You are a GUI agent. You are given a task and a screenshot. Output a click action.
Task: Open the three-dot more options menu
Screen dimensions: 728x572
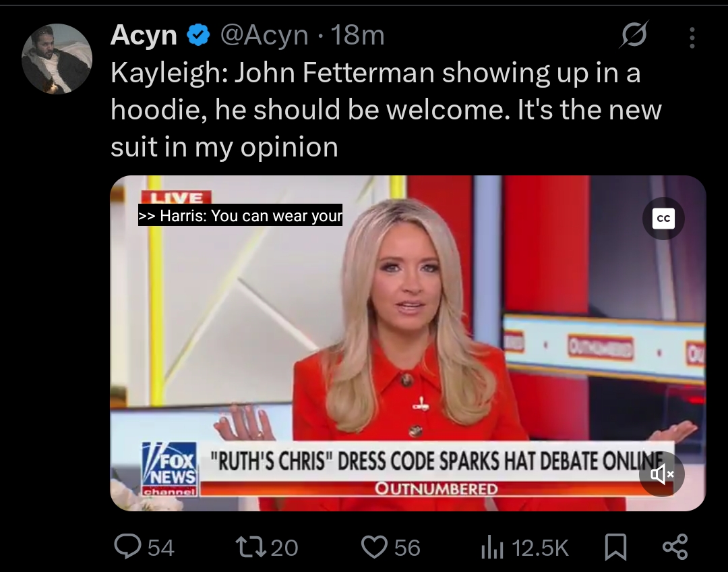tap(692, 37)
